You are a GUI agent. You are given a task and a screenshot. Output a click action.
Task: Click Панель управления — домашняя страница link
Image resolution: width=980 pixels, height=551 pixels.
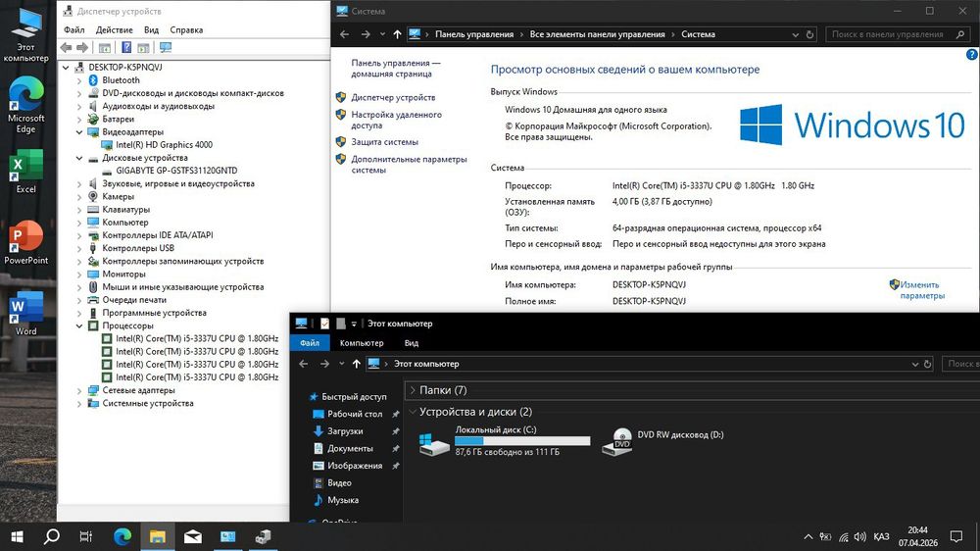(x=396, y=69)
